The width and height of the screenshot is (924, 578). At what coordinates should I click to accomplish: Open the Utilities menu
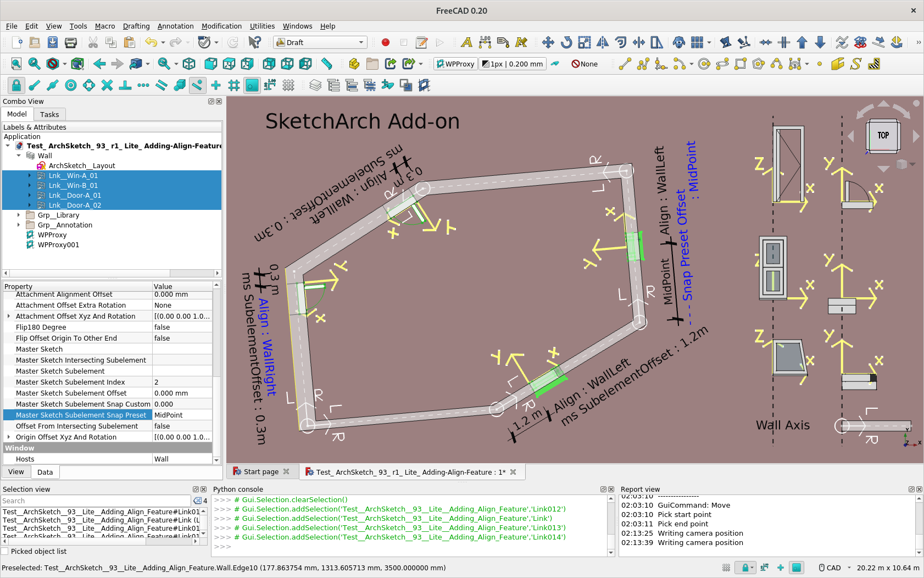pos(263,26)
